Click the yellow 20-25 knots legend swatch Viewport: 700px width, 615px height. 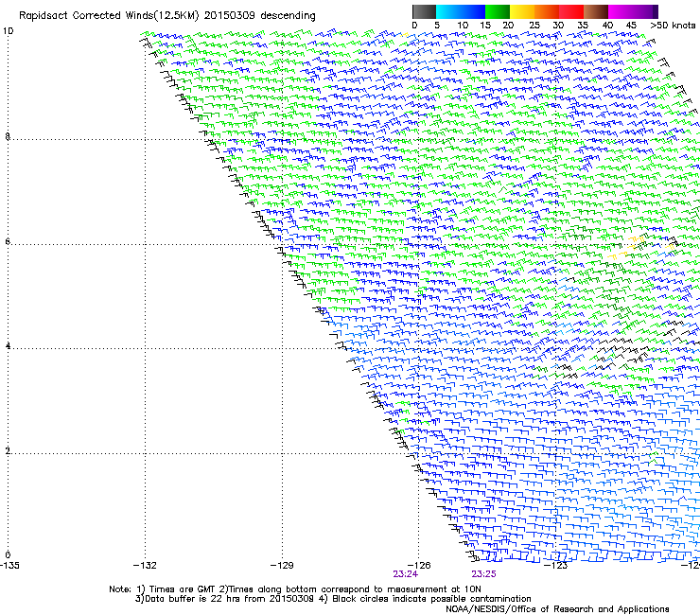coord(522,11)
